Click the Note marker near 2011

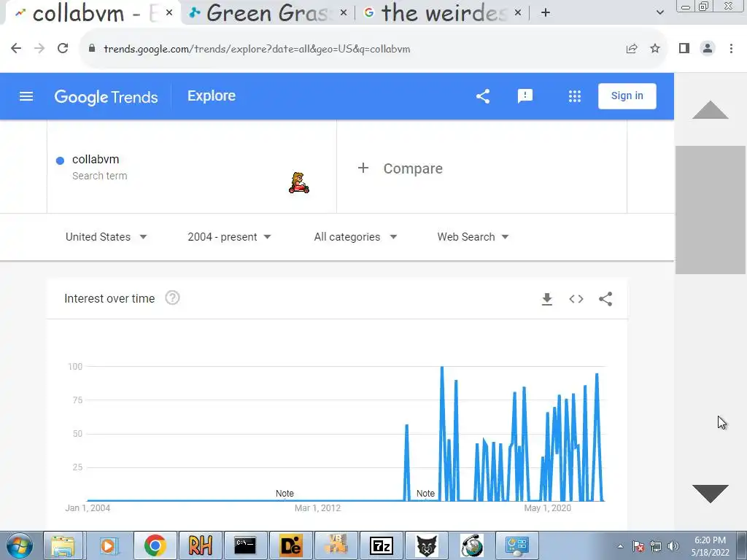[285, 494]
